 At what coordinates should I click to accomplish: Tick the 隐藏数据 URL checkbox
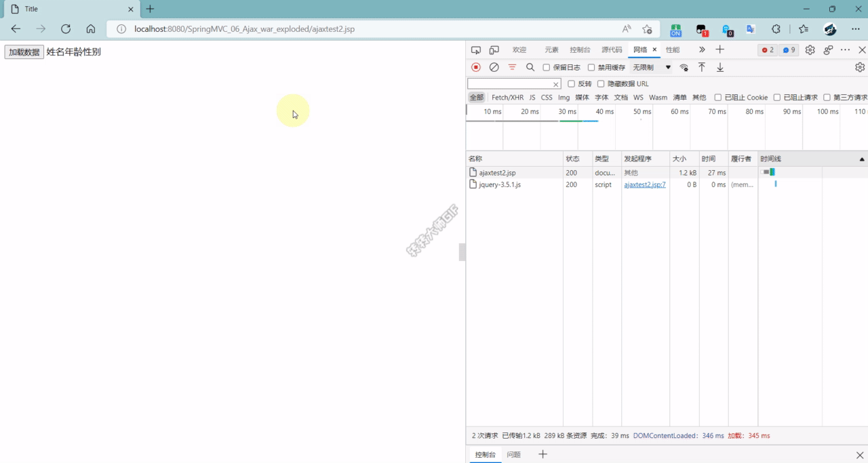tap(601, 84)
